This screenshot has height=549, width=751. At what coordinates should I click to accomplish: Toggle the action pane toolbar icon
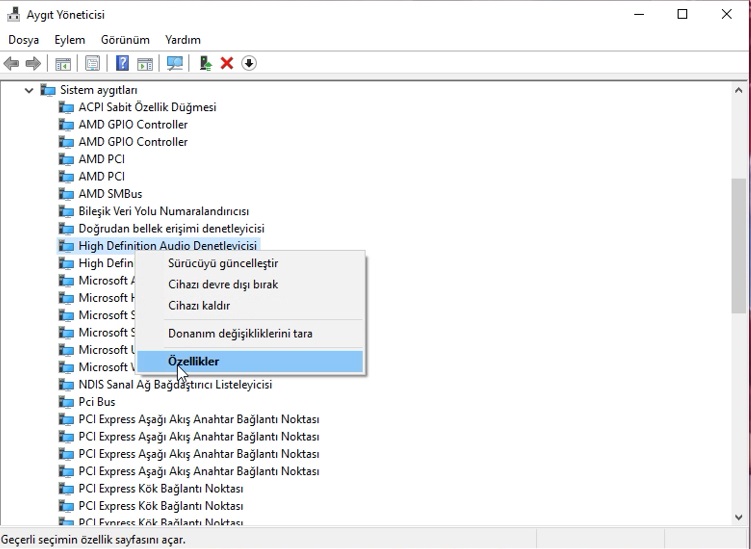point(145,63)
